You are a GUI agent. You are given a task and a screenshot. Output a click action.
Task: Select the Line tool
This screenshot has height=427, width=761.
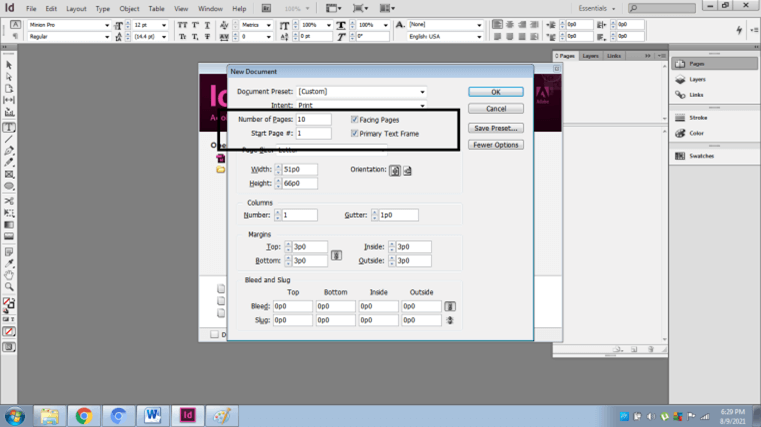point(9,139)
